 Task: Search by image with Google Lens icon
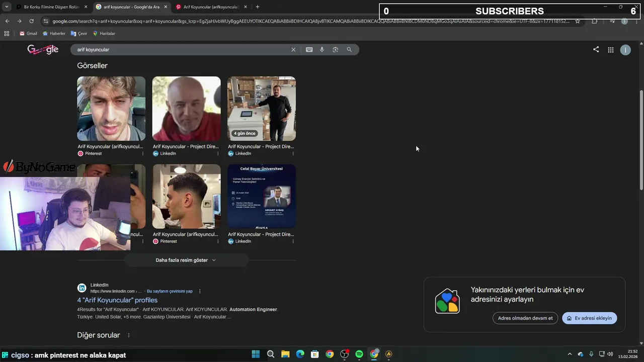tap(335, 50)
